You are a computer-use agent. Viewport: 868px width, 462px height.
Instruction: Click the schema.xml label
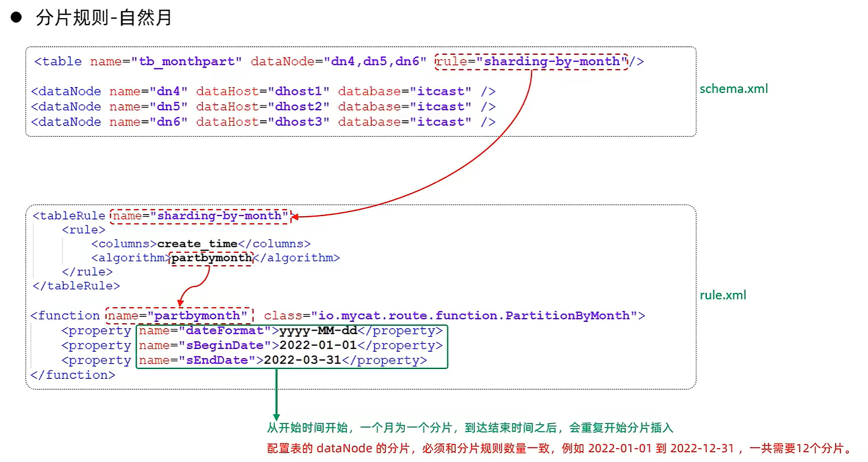(733, 89)
